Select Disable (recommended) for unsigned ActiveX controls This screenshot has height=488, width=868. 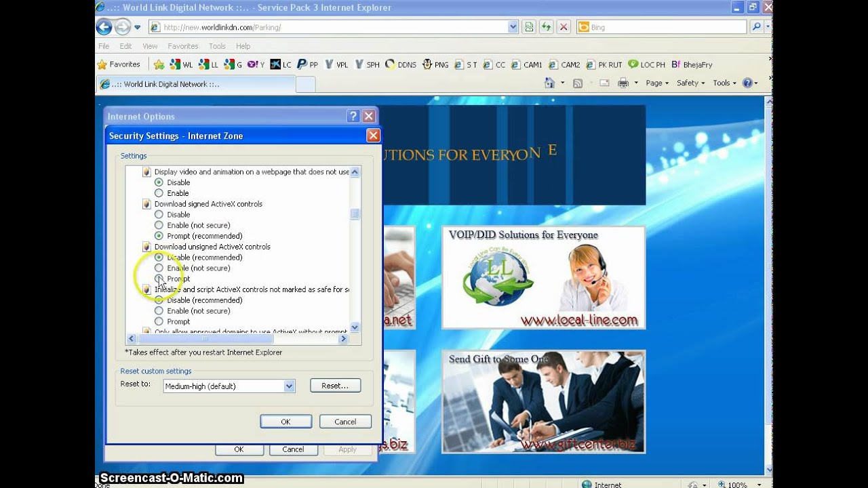click(x=159, y=257)
